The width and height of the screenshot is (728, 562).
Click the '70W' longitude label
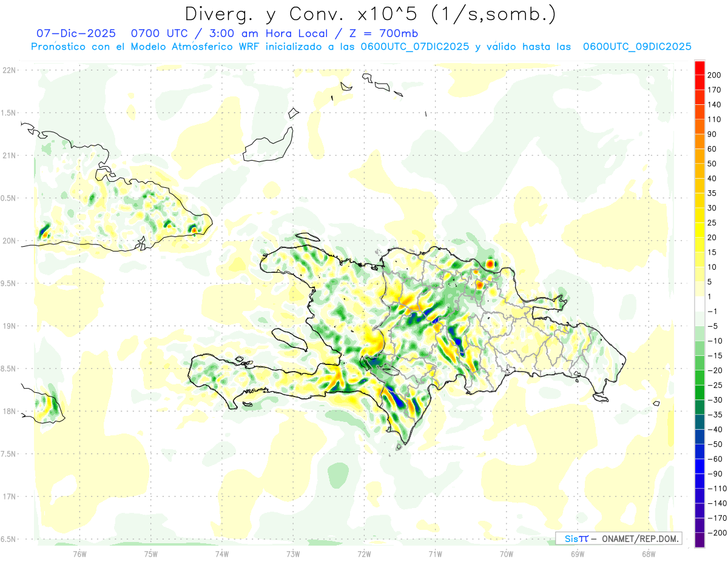pyautogui.click(x=507, y=554)
